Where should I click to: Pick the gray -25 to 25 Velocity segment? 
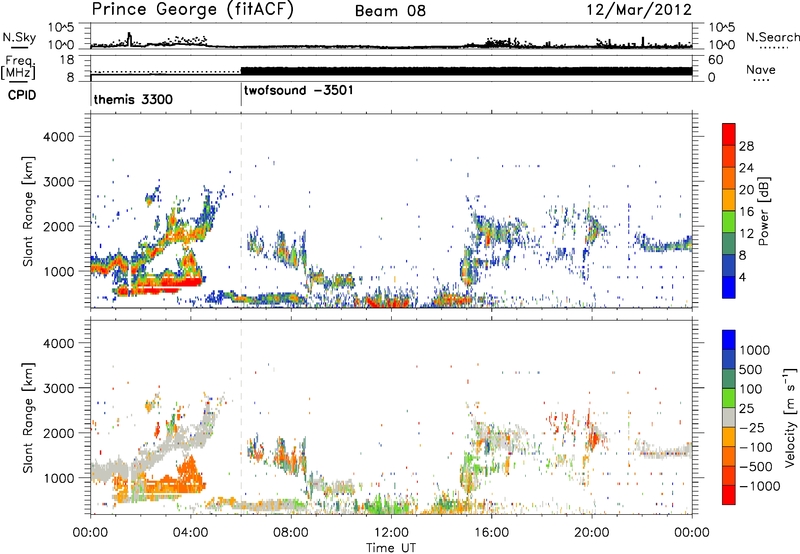click(729, 417)
